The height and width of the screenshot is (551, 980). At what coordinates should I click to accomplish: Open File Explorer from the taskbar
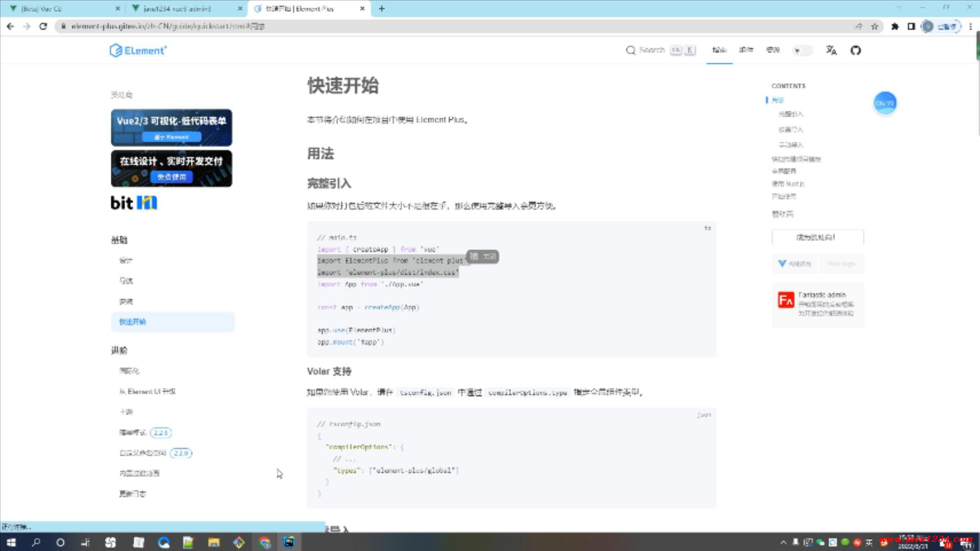(x=213, y=542)
